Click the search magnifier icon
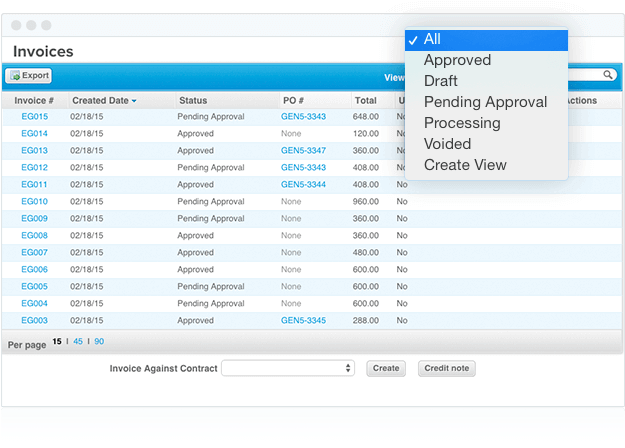The width and height of the screenshot is (625, 448). tap(607, 75)
